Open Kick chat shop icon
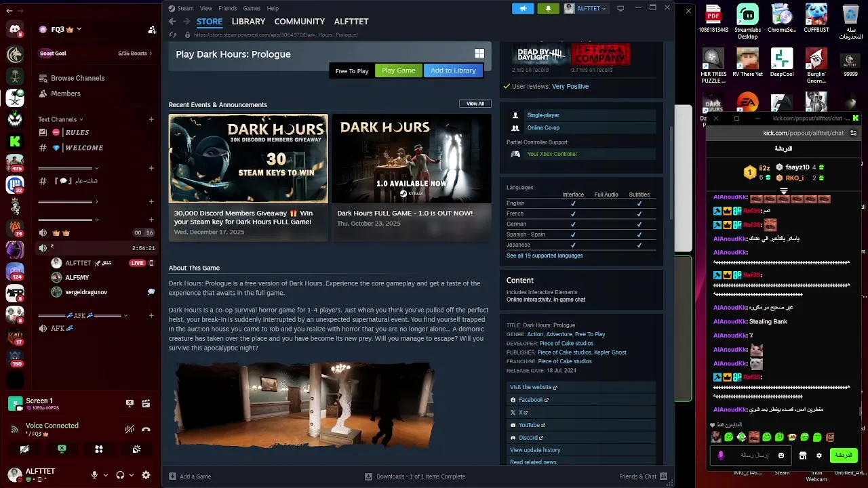The width and height of the screenshot is (868, 488). point(803,455)
